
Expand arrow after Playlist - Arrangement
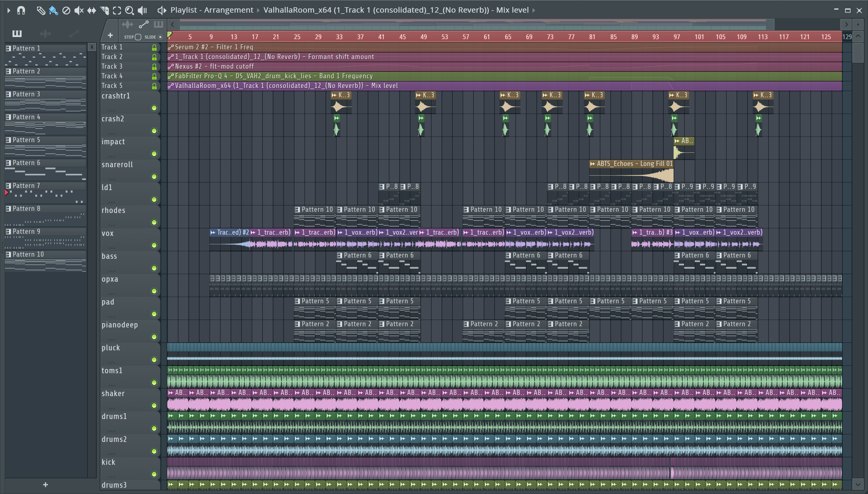pyautogui.click(x=258, y=10)
